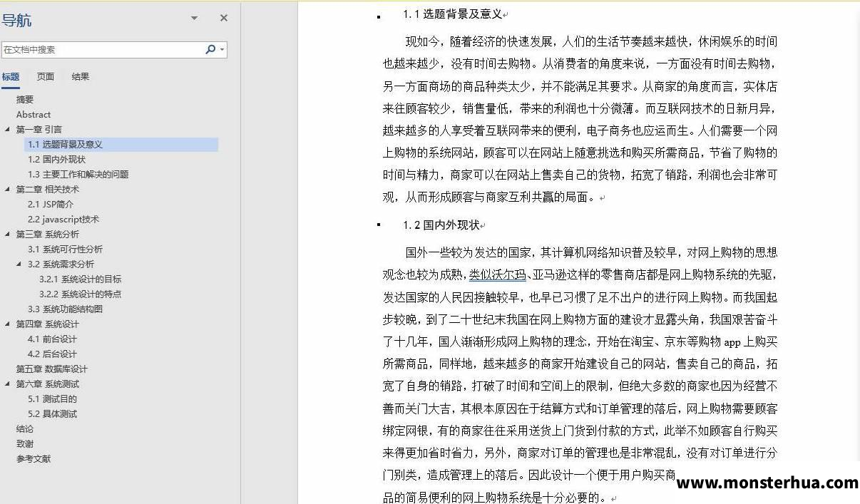Go to heading 3.2.1 系统设计的目标
The width and height of the screenshot is (860, 504).
(x=81, y=279)
